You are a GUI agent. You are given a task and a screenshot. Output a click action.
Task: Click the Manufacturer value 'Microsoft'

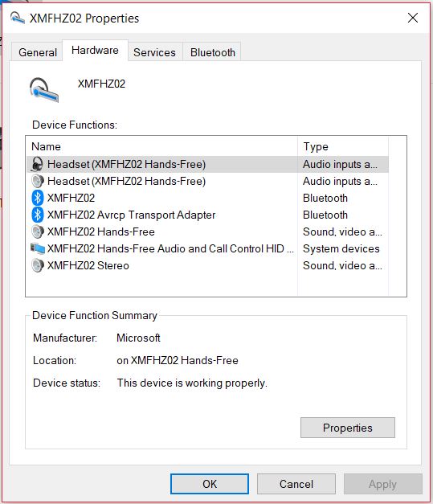(138, 338)
